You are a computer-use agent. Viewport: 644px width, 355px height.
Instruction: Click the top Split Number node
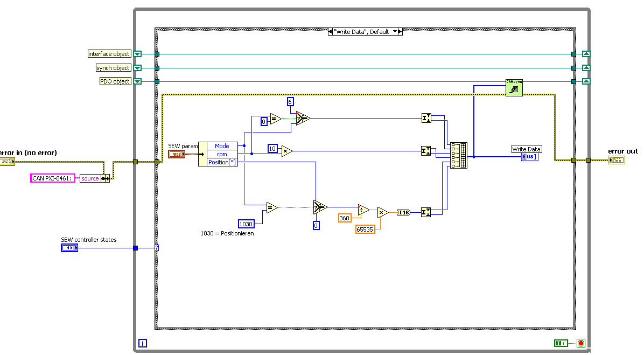(x=426, y=119)
